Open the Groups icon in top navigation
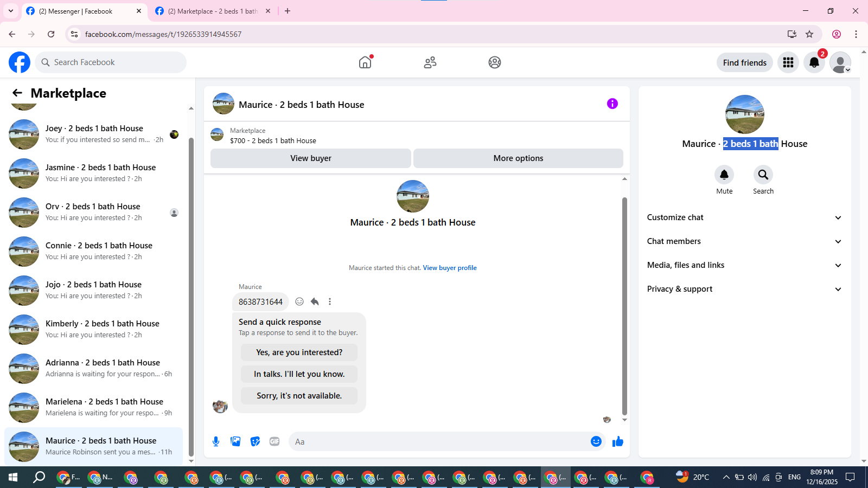The image size is (868, 488). pyautogui.click(x=495, y=62)
